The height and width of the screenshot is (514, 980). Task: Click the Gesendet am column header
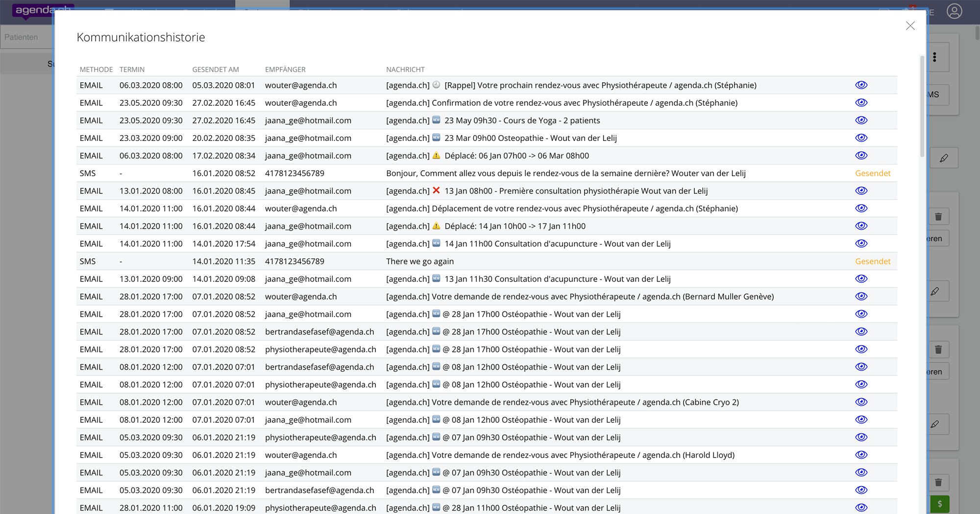tap(215, 70)
